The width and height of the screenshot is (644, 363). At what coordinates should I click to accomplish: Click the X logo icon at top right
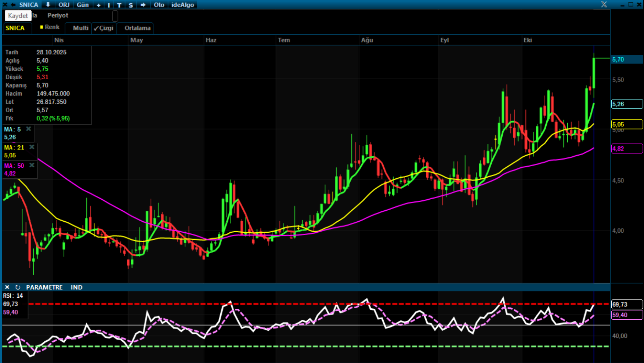604,4
